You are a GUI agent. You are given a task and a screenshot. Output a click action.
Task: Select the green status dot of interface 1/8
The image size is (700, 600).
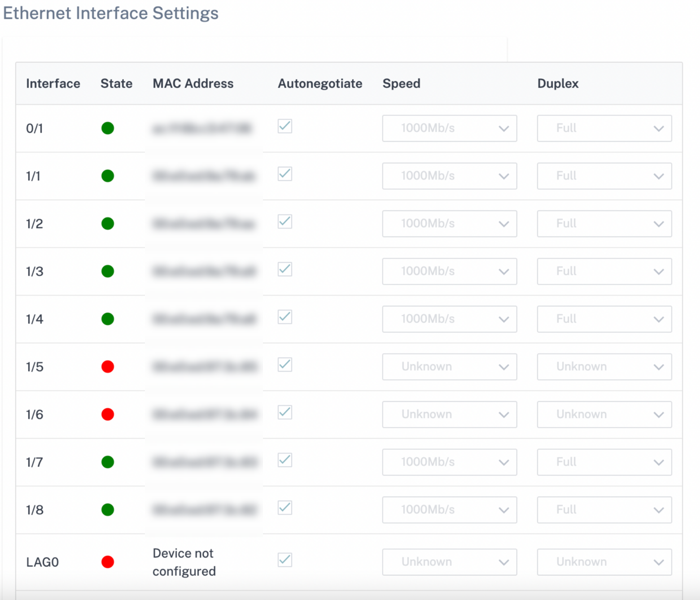click(x=108, y=510)
